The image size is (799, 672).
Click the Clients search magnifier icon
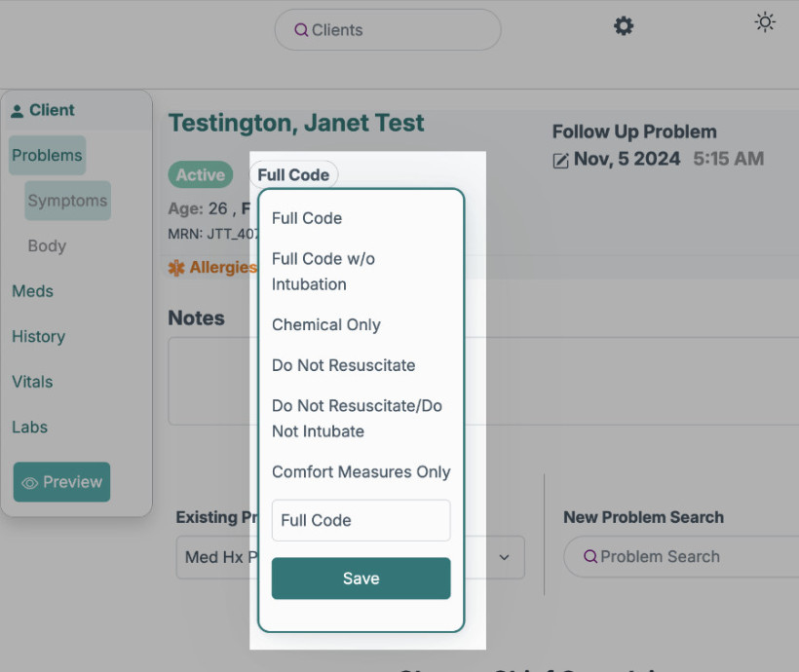click(x=301, y=30)
